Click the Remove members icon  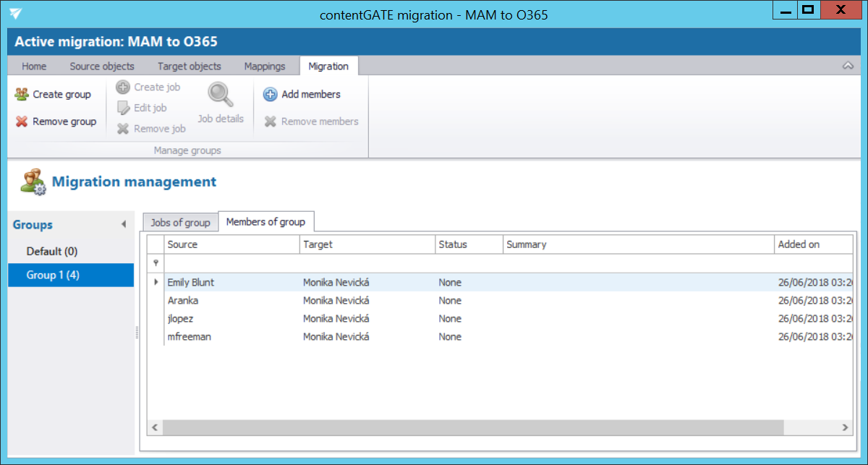coord(270,121)
